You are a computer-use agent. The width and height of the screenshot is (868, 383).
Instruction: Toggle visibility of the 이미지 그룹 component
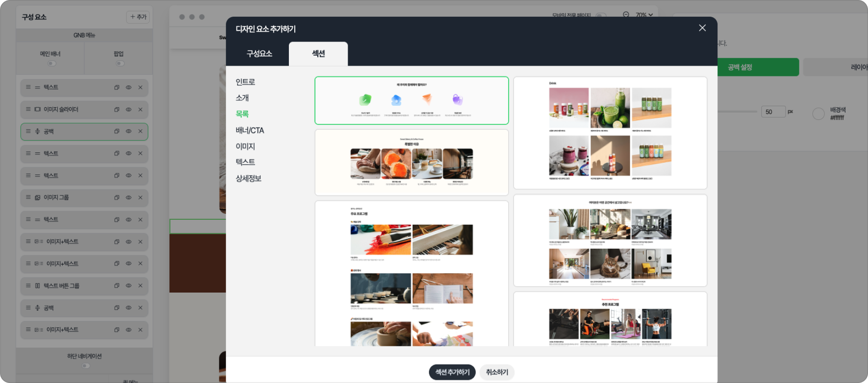129,198
